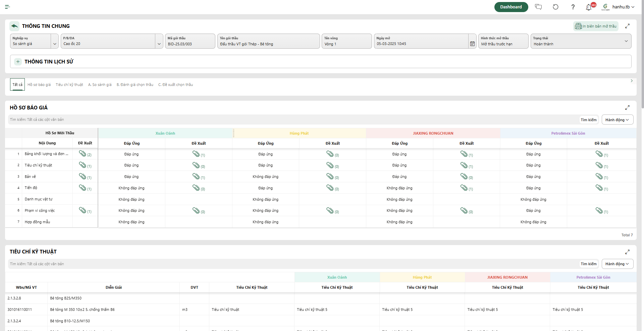
Task: Click the Xuân Oánh column header in Hồ Sơ Báo Giá
Action: 165,133
